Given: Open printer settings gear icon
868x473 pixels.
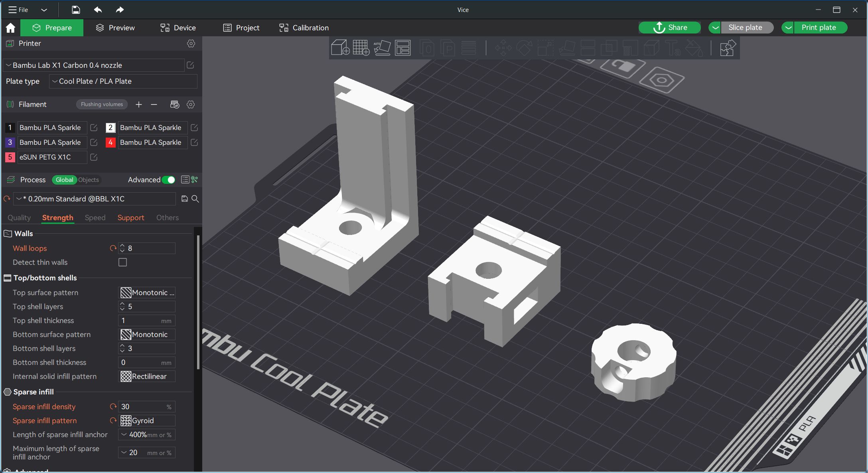Looking at the screenshot, I should [191, 43].
